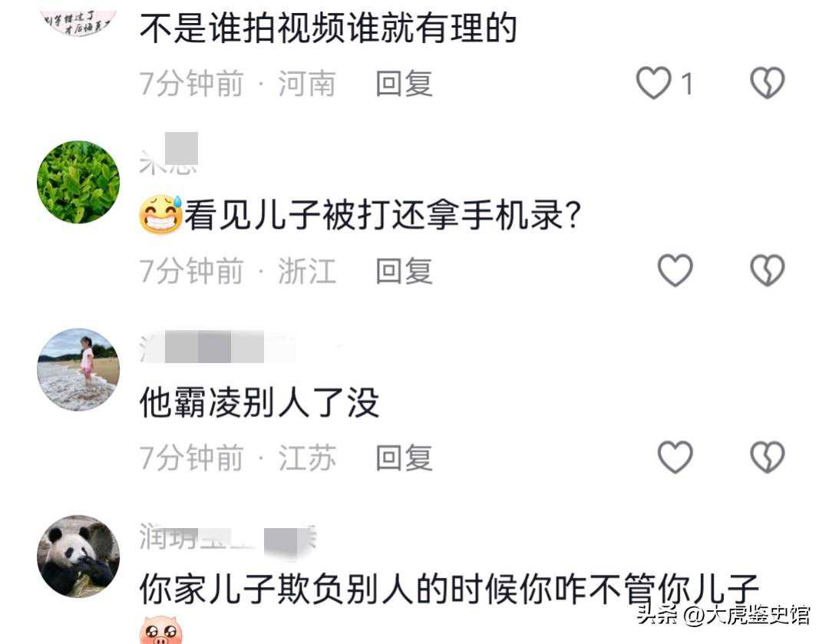Reply to the Zhejiang comment via 回复

click(x=404, y=271)
